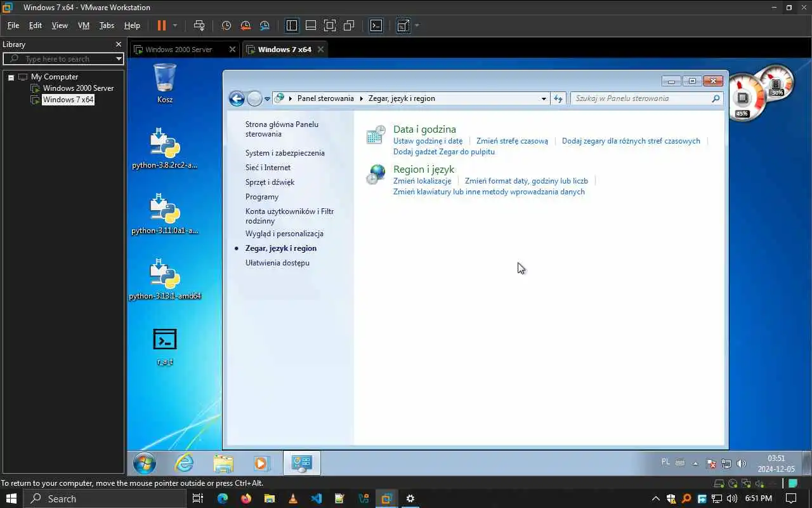Enter full screen mode icon

(330, 25)
